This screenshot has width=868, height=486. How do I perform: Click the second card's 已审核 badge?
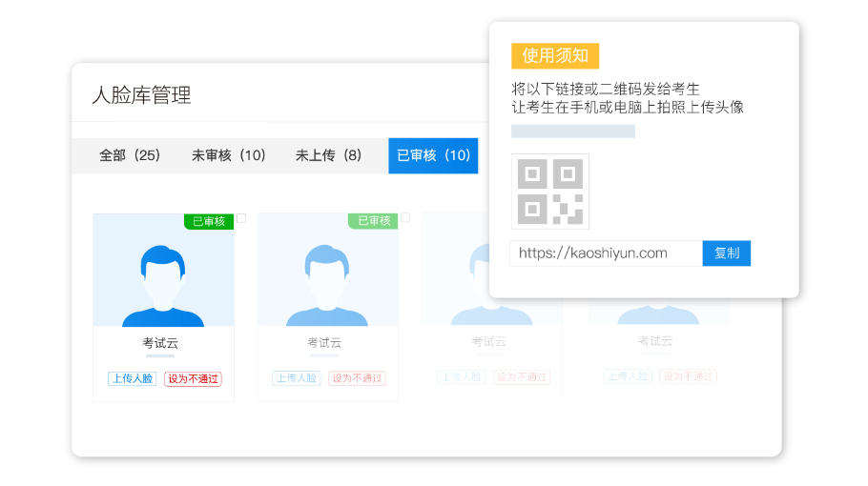[373, 221]
